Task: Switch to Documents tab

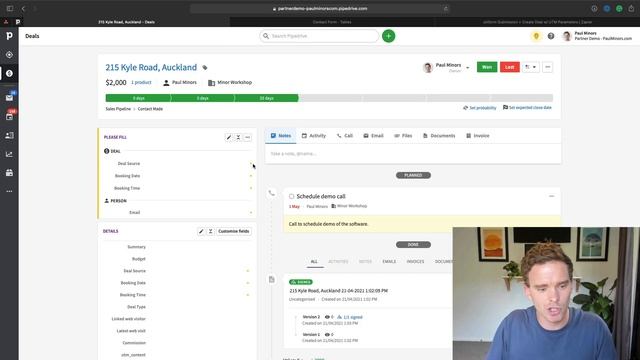Action: (439, 136)
